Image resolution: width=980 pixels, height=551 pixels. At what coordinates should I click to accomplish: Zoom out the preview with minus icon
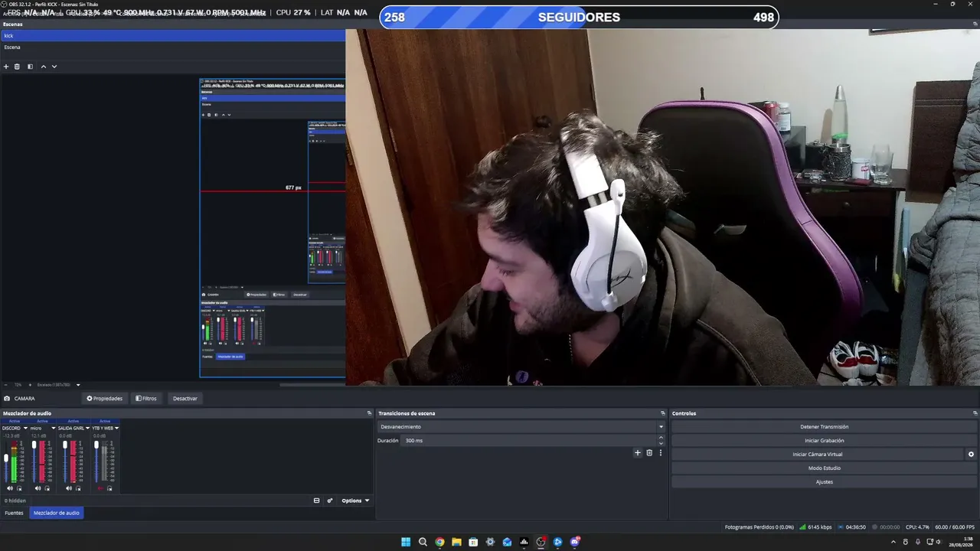point(5,385)
